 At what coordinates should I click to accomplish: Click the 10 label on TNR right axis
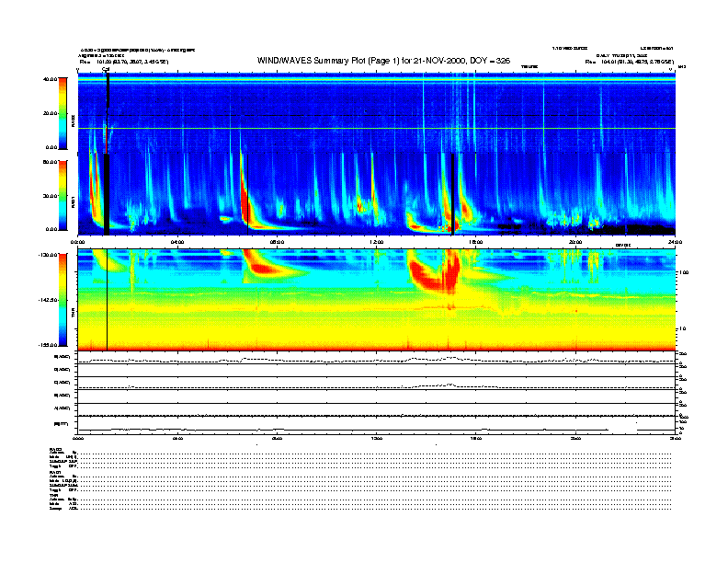coord(683,329)
